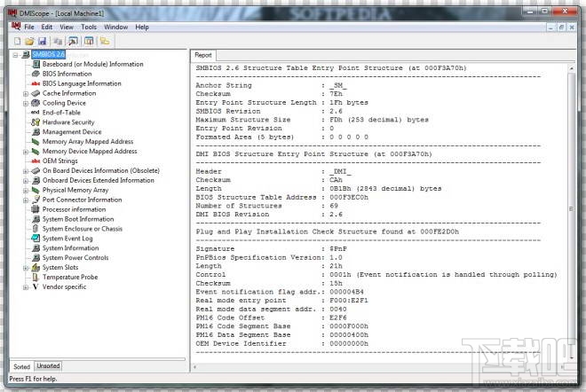The height and width of the screenshot is (392, 586).
Task: Open the Tools menu
Action: coord(89,27)
